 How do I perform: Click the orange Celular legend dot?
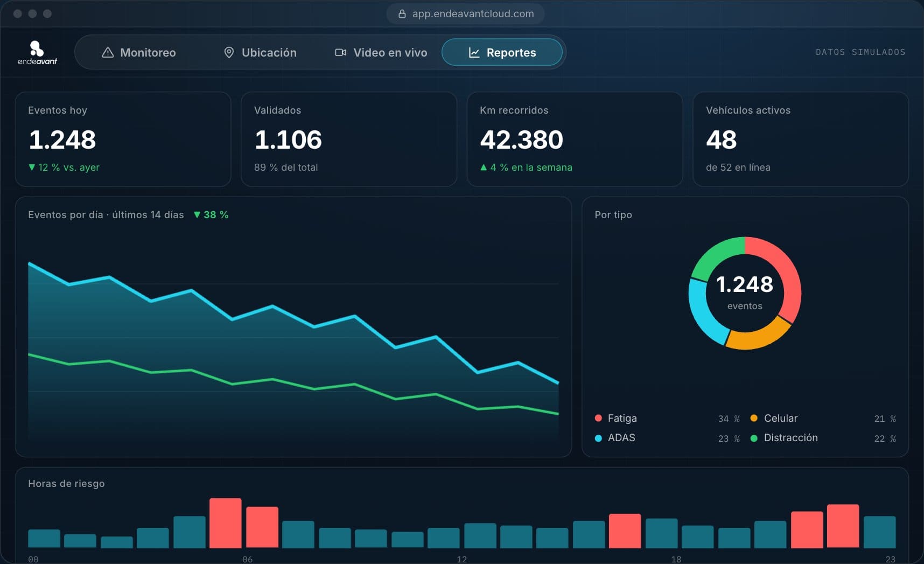pyautogui.click(x=754, y=418)
